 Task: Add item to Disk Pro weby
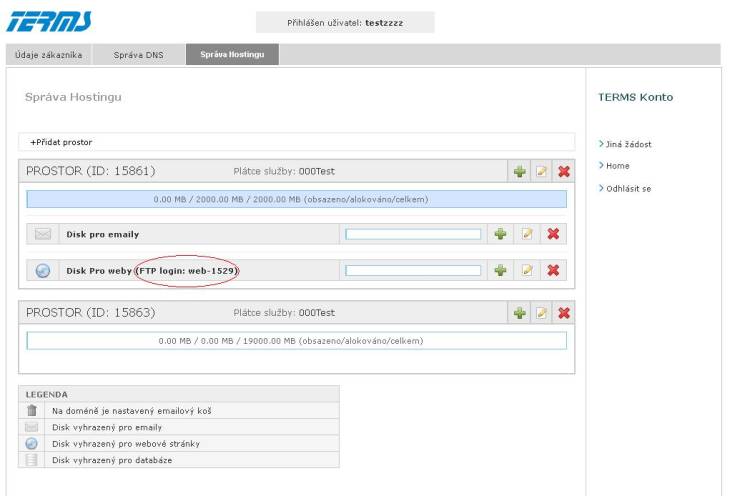501,270
